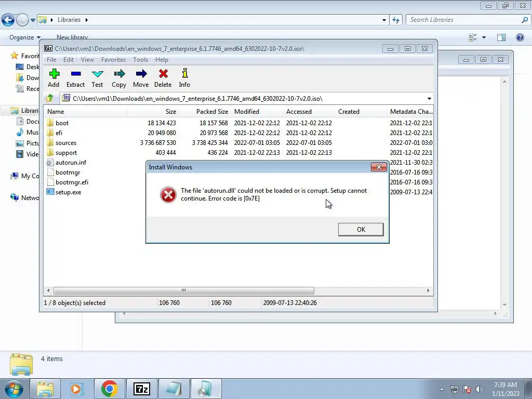532x399 pixels.
Task: Toggle the Explorer preview pane icon
Action: coord(501,37)
